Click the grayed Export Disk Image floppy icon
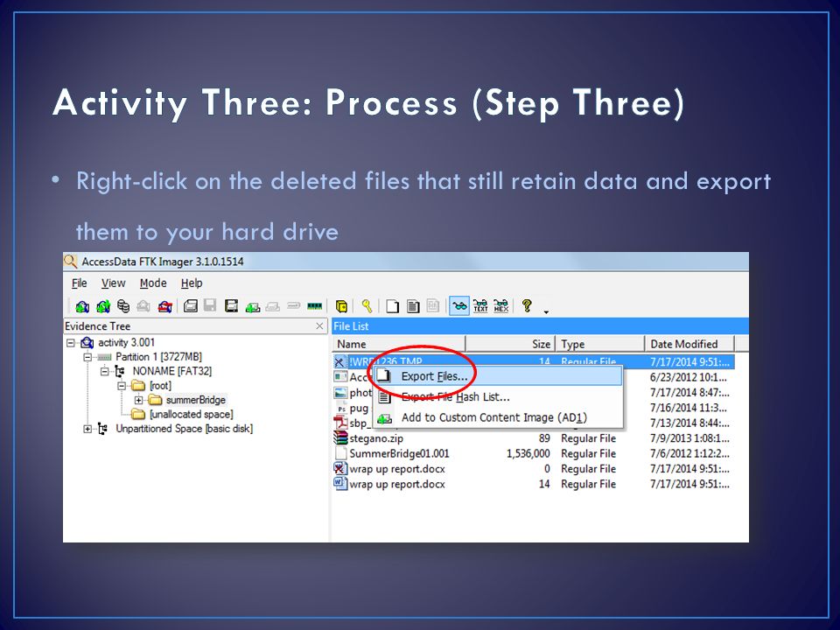 210,306
